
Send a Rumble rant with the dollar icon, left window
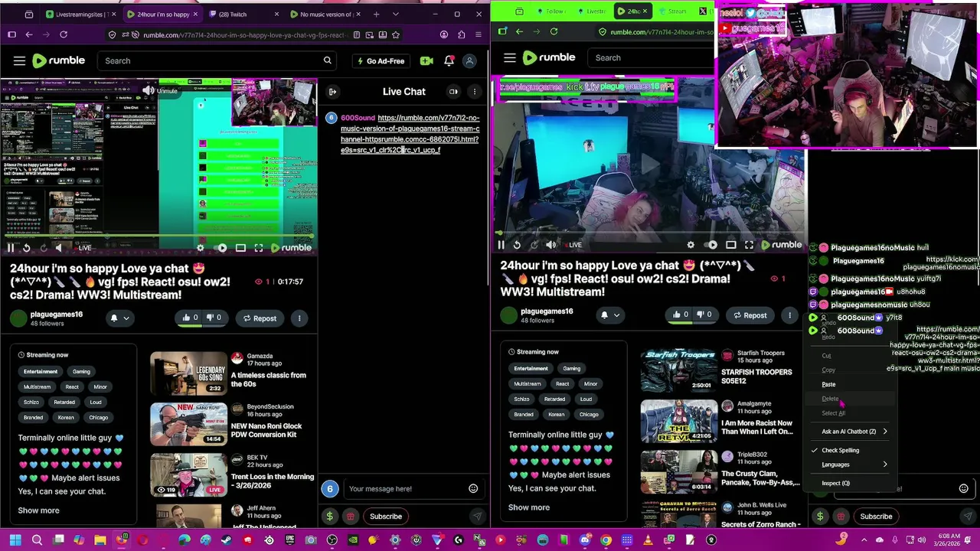point(330,517)
